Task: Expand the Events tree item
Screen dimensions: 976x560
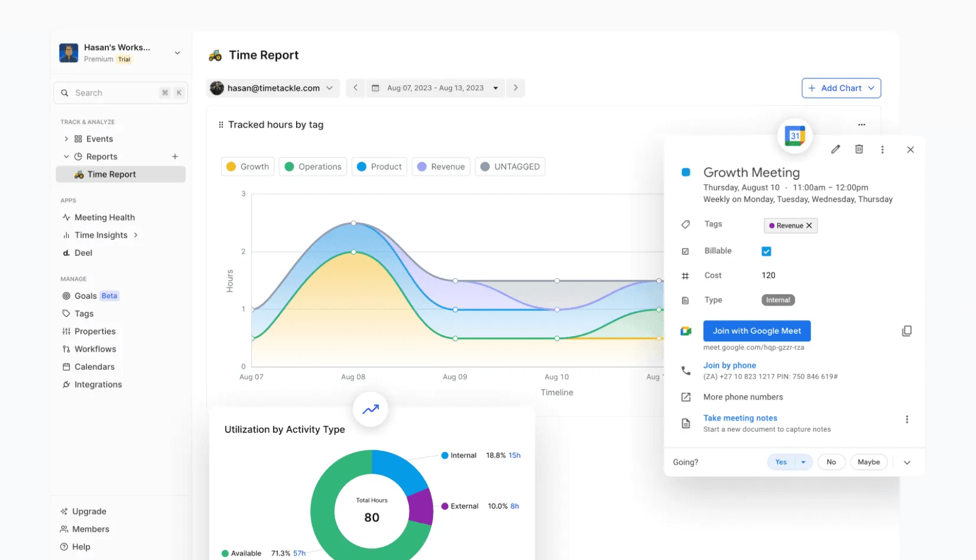Action: point(66,139)
